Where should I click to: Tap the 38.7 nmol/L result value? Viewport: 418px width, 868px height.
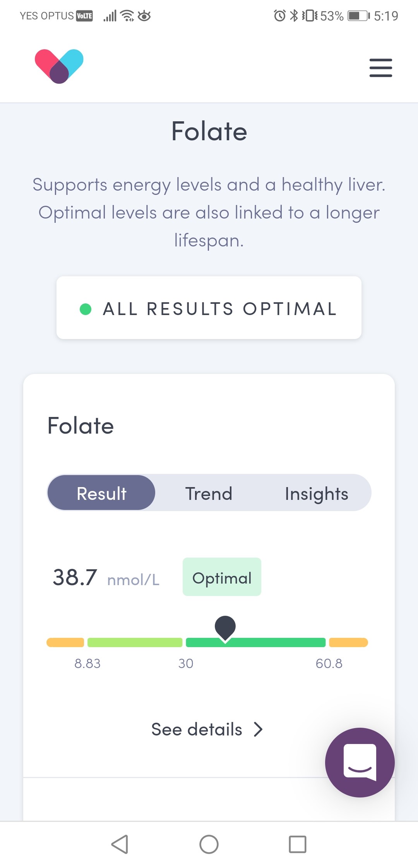click(75, 577)
